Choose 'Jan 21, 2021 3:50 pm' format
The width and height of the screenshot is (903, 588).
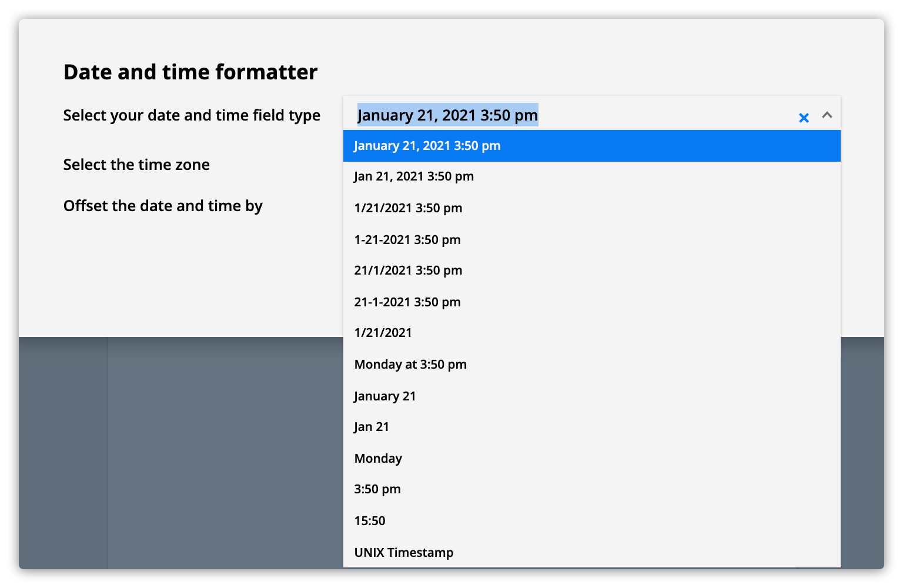click(x=414, y=176)
